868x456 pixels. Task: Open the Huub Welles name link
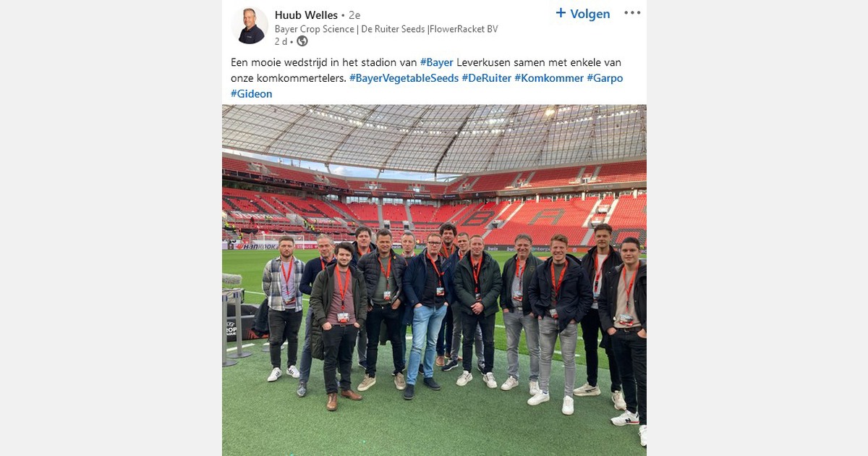pyautogui.click(x=306, y=15)
